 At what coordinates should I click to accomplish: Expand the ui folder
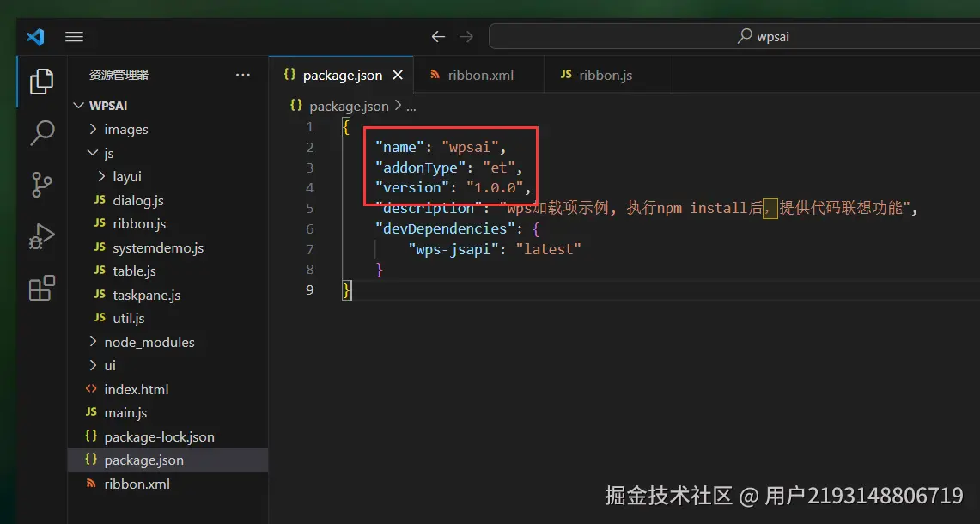(167, 366)
